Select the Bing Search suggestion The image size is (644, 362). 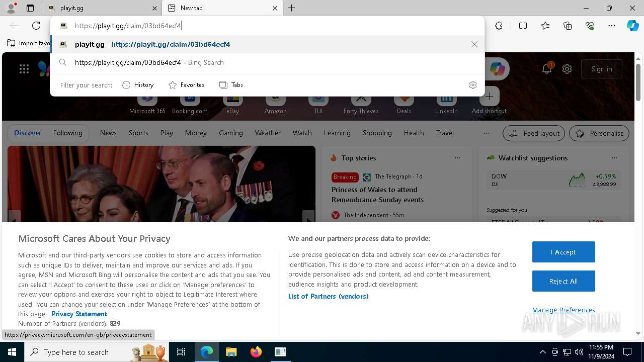tap(267, 62)
